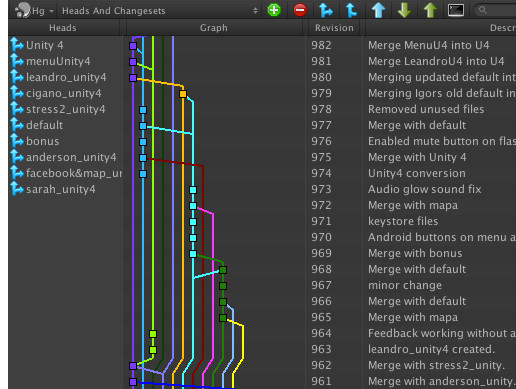Click the dark green node for revision 968
Viewport: 516px width, 389px height.
click(x=223, y=270)
